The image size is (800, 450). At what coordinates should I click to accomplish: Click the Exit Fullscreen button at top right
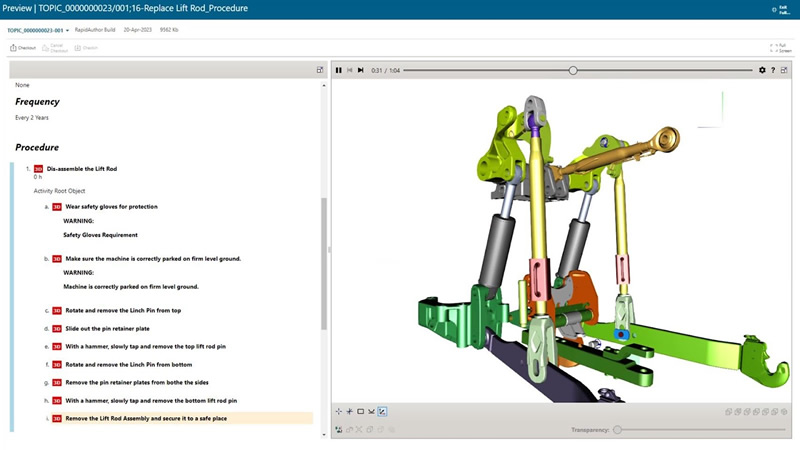coord(776,9)
